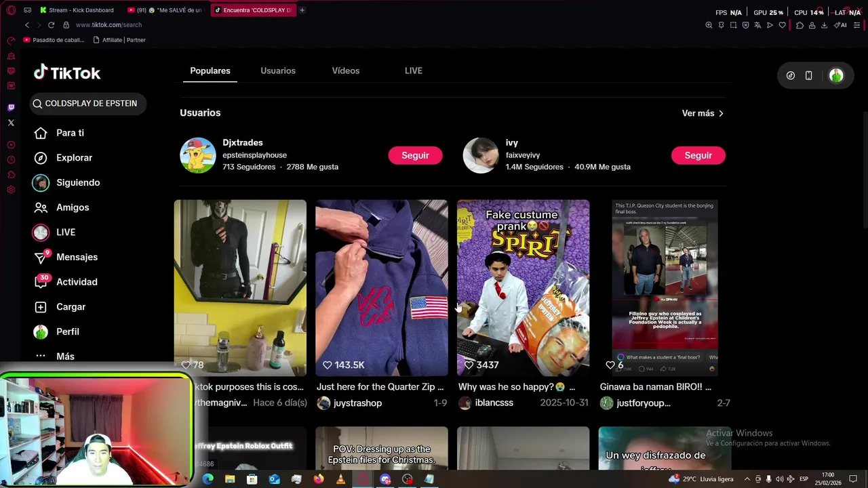Click the site security padlock icon
Image resolution: width=868 pixels, height=488 pixels.
click(x=66, y=25)
